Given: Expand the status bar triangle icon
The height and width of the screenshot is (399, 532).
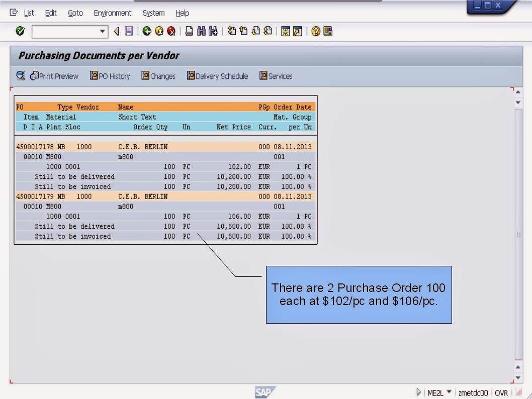Looking at the screenshot, I should 418,392.
